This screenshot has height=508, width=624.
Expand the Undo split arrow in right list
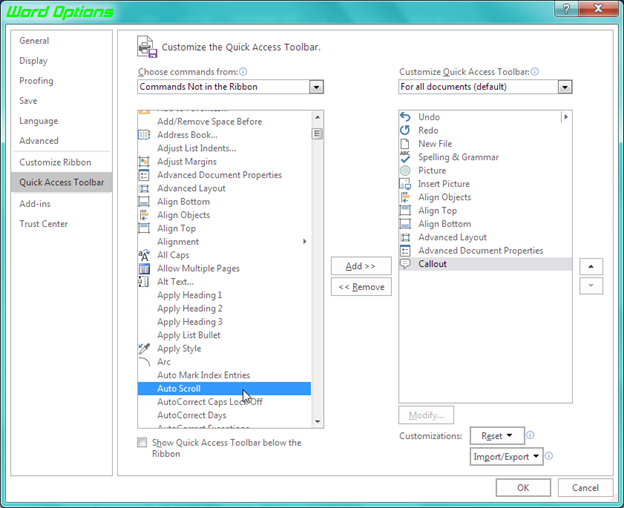tap(566, 117)
